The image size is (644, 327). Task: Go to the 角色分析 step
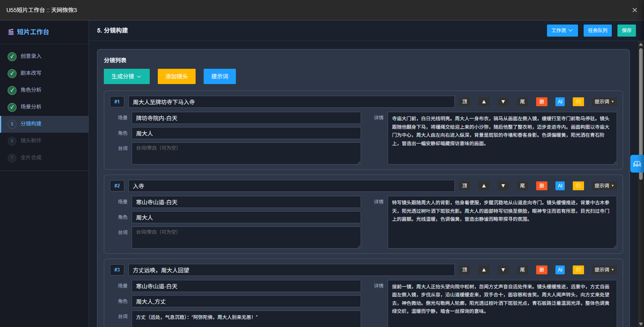point(44,90)
